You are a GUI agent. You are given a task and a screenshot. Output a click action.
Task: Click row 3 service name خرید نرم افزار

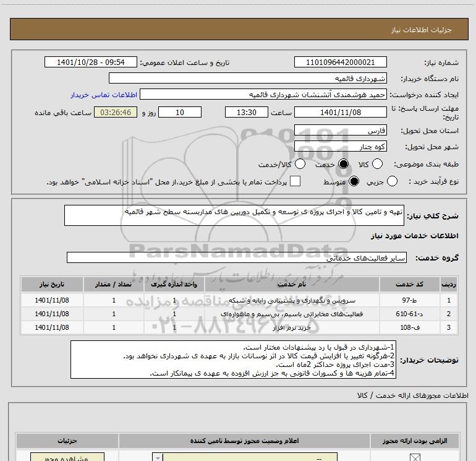coord(292,327)
